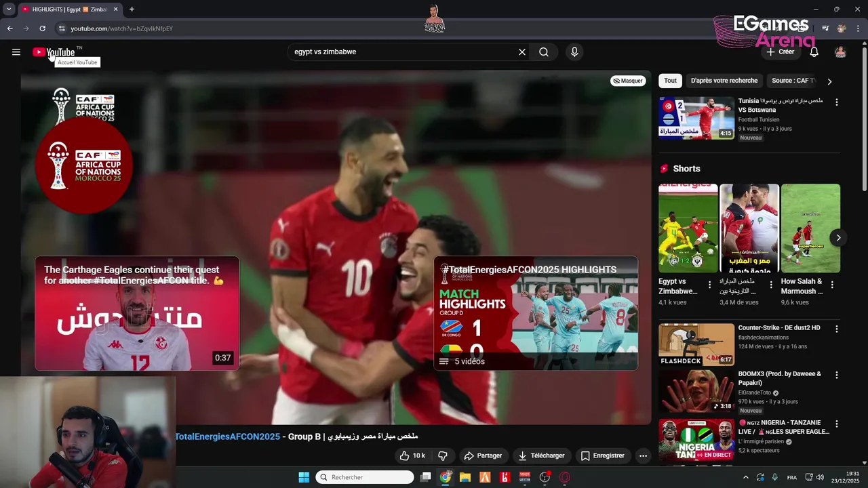The height and width of the screenshot is (488, 868).
Task: Open the YouTube guide hamburger menu
Action: [16, 52]
